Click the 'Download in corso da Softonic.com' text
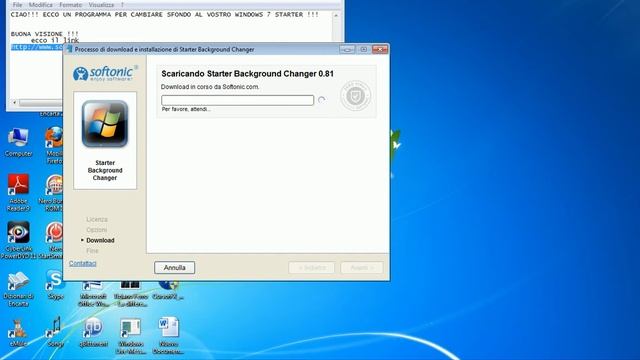Viewport: 640px width, 360px height. 210,87
